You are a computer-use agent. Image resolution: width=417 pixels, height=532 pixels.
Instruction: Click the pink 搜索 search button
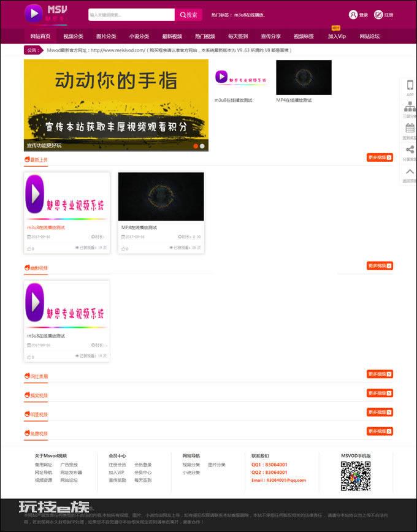tap(188, 15)
